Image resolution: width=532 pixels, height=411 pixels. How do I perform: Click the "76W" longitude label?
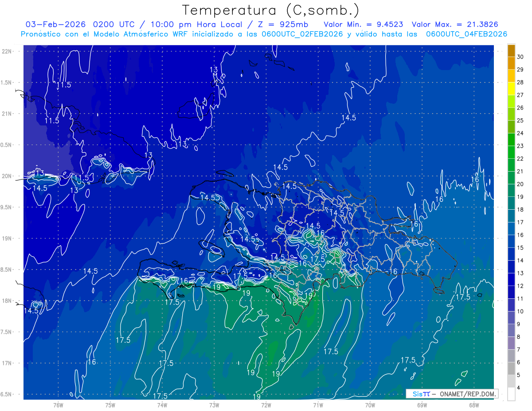58,406
